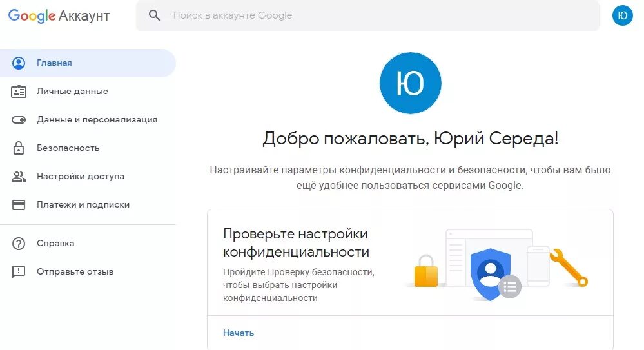Viewport: 644px width, 350px height.
Task: Open Личные данные section
Action: 88,91
